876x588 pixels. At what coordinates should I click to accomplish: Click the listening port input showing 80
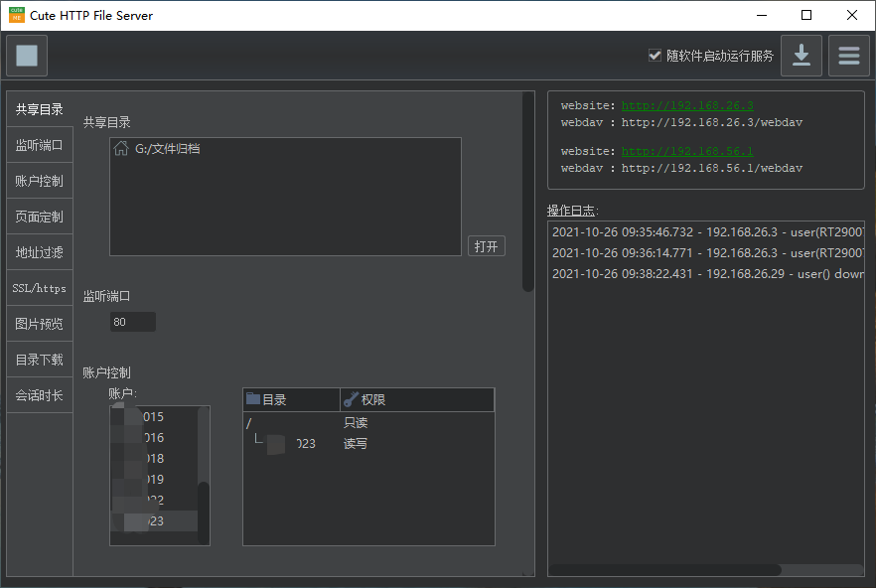[x=132, y=321]
